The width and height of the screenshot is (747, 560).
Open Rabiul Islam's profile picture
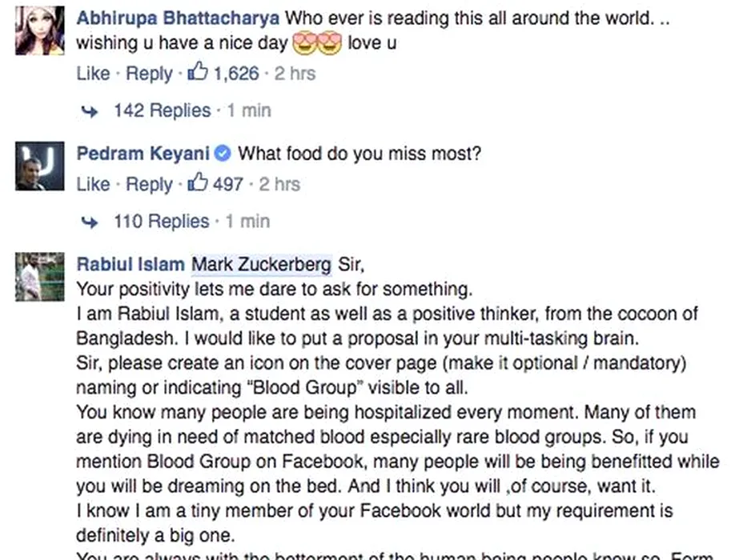pyautogui.click(x=40, y=277)
